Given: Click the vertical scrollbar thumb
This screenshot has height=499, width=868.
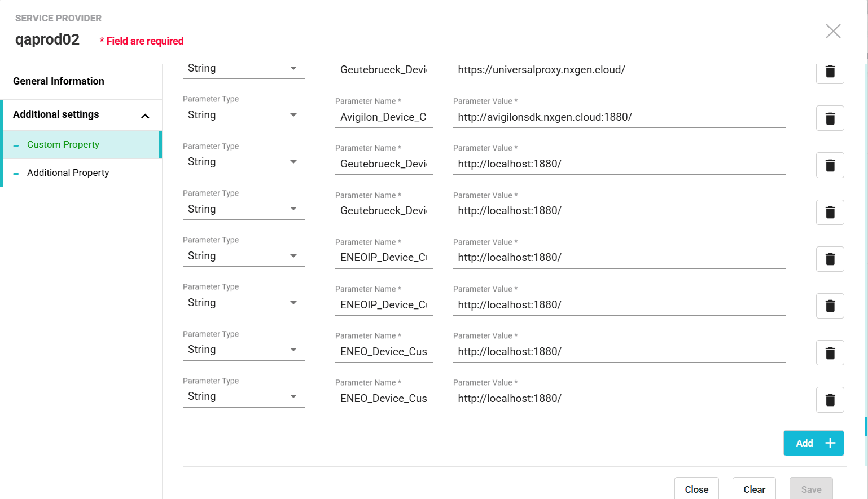Looking at the screenshot, I should (x=866, y=426).
